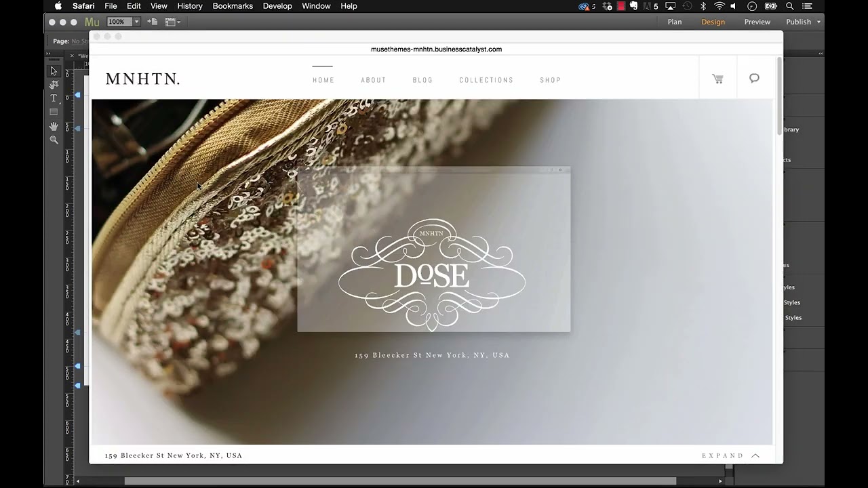Switch to Design mode in Muse
Screen dimensions: 868x488
(713, 22)
